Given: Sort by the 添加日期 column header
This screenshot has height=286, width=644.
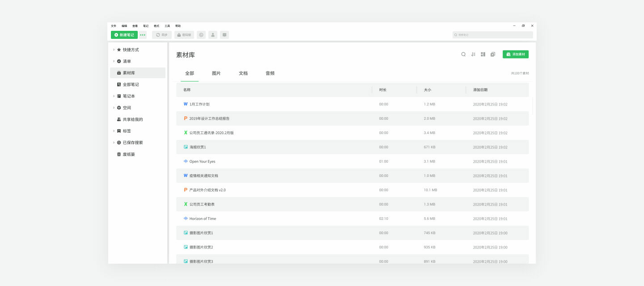Looking at the screenshot, I should (x=480, y=90).
